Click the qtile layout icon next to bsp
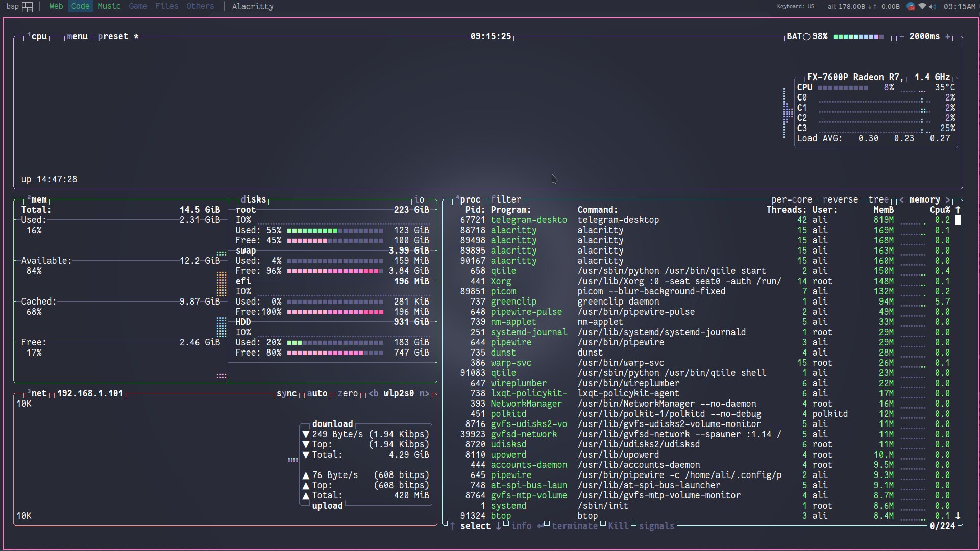The image size is (980, 551). [x=28, y=7]
